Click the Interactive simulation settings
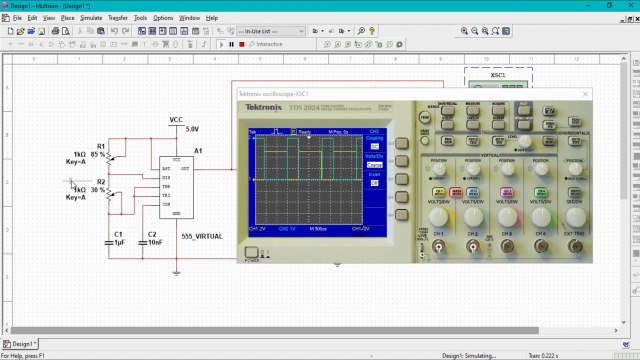Screen dimensions: 640x360 266,44
